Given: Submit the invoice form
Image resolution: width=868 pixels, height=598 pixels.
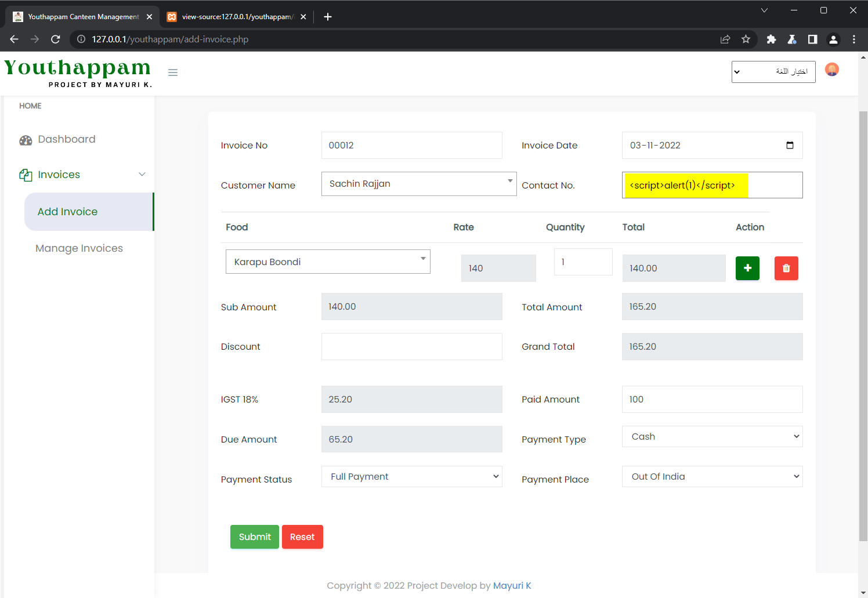Looking at the screenshot, I should point(255,537).
